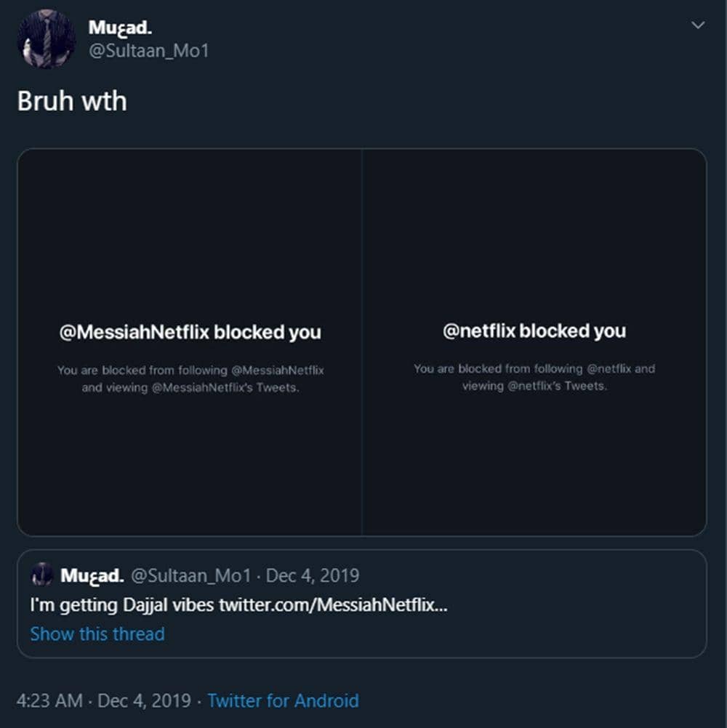Open @Sultaan_Mo1 handle below the header name

coord(148,51)
